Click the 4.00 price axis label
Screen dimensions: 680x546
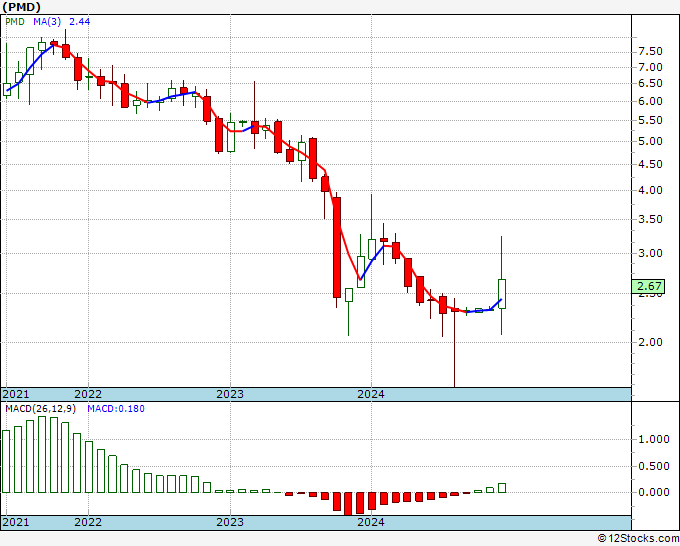[x=651, y=190]
